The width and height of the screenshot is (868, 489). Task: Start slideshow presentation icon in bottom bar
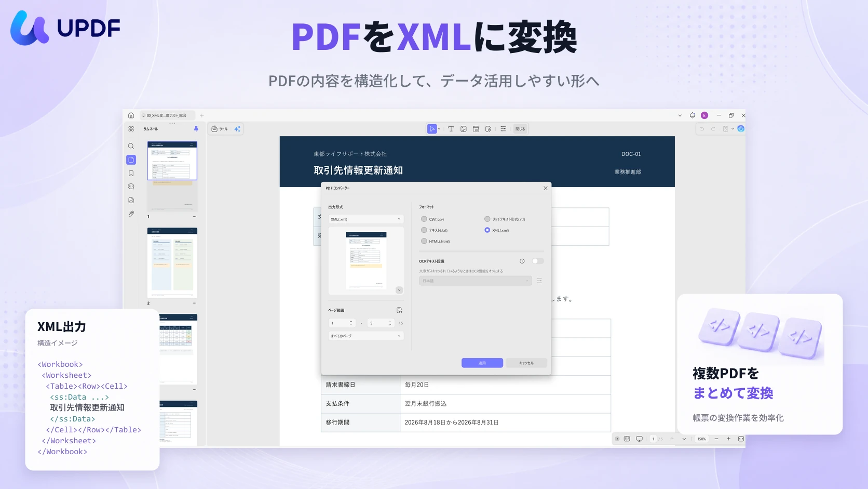(x=639, y=439)
